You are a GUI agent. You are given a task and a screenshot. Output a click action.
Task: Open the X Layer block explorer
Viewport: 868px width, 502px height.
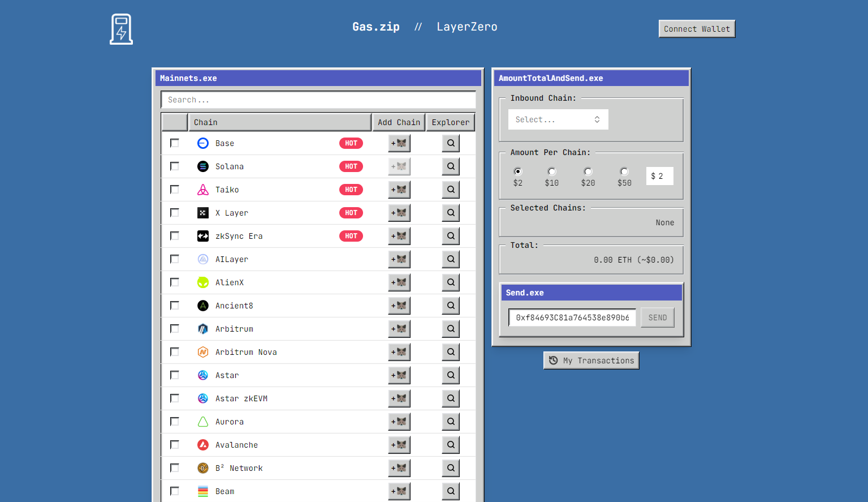click(451, 213)
